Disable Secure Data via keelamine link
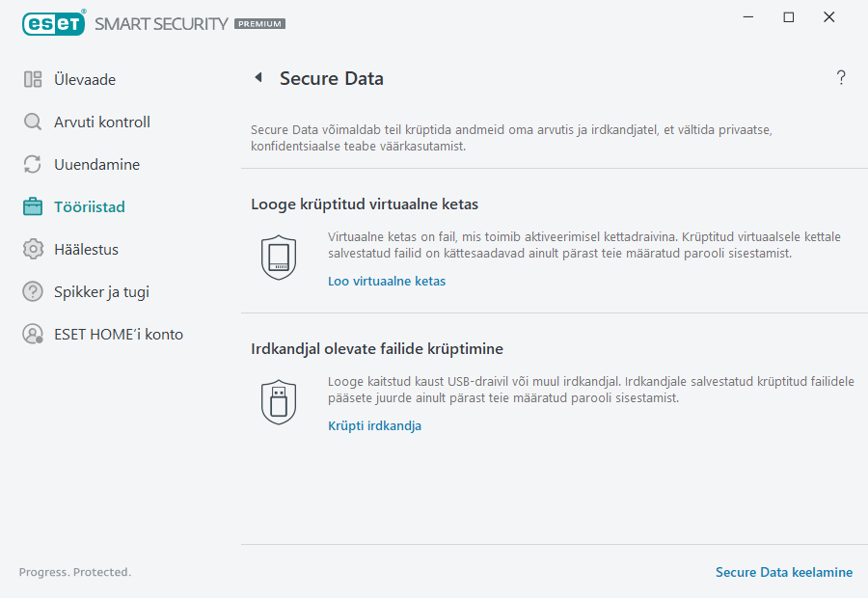 click(x=783, y=572)
